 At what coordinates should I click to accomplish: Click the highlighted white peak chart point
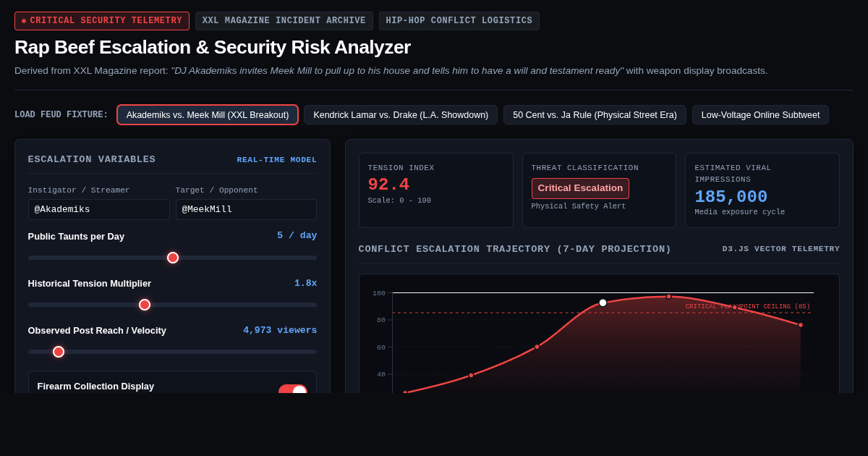tap(603, 303)
